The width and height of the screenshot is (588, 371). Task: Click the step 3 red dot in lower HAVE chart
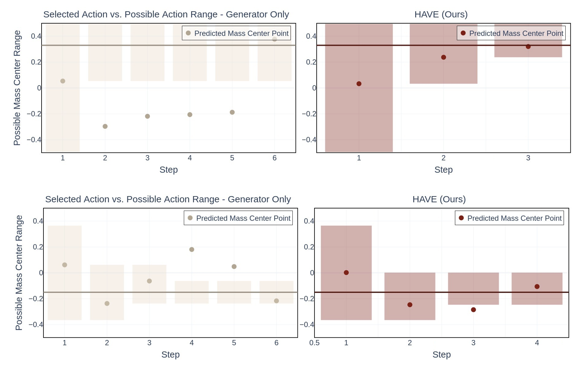[x=473, y=310]
